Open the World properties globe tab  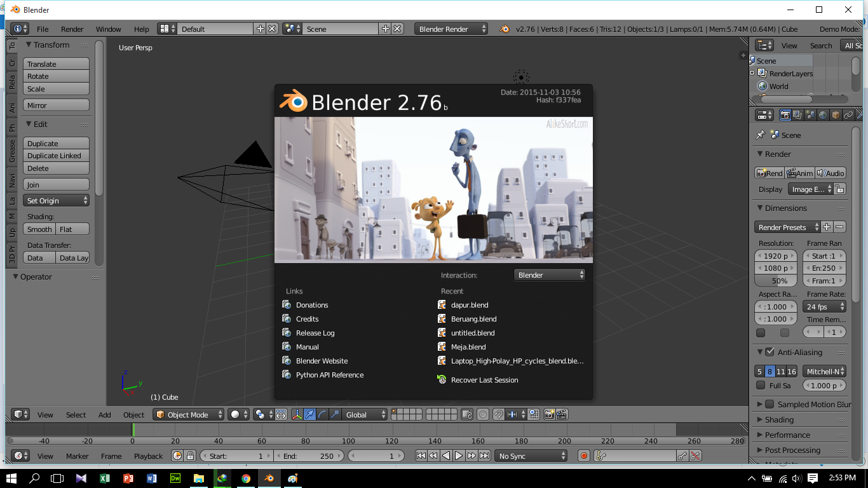click(823, 115)
